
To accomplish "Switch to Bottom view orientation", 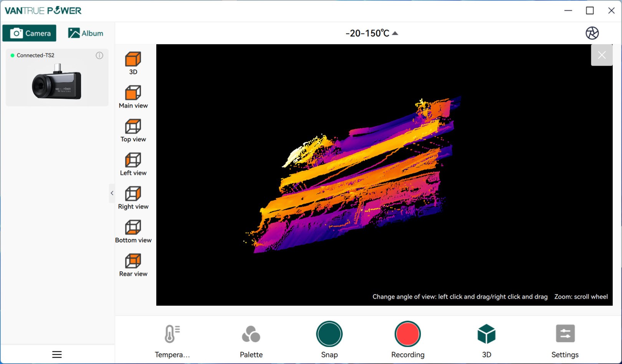I will [x=133, y=227].
